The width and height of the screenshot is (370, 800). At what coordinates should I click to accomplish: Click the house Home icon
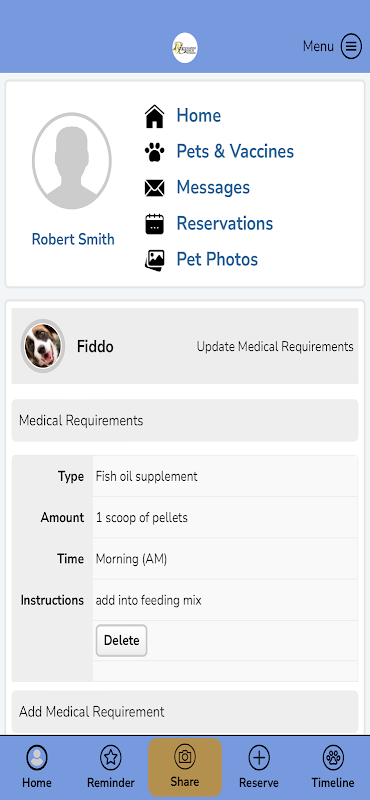[155, 116]
